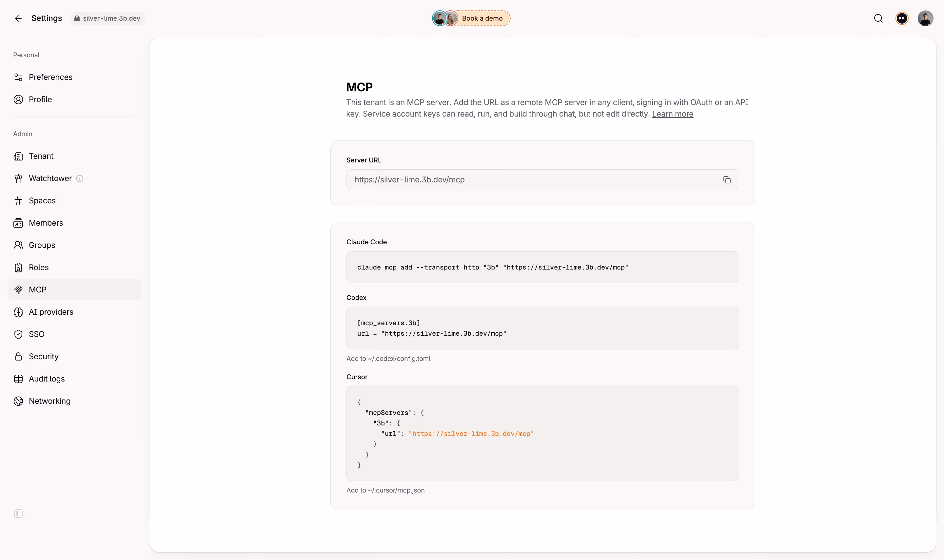
Task: Click the Preferences sliders icon
Action: point(18,77)
